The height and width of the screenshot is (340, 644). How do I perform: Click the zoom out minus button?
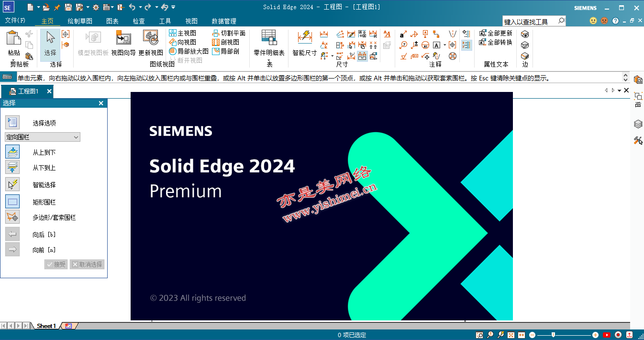pyautogui.click(x=532, y=335)
